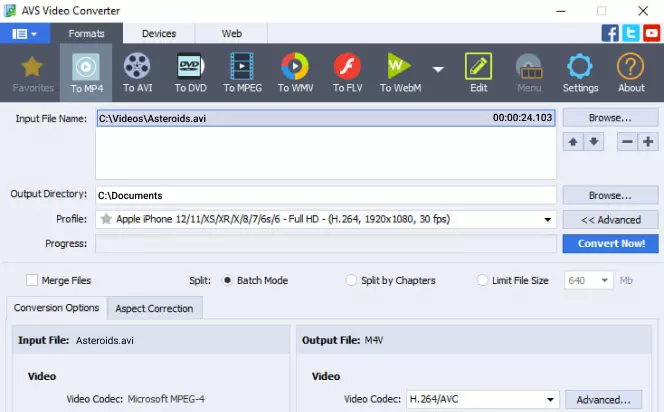Open the Twitter page icon
The image size is (664, 412).
point(631,33)
